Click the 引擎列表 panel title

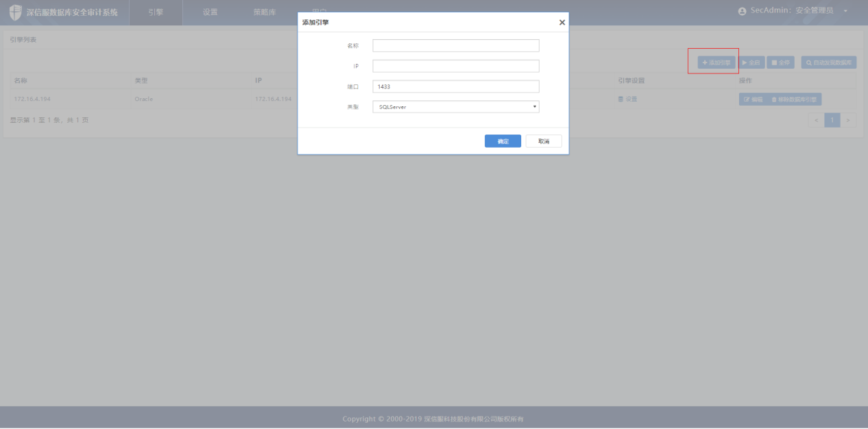point(23,39)
